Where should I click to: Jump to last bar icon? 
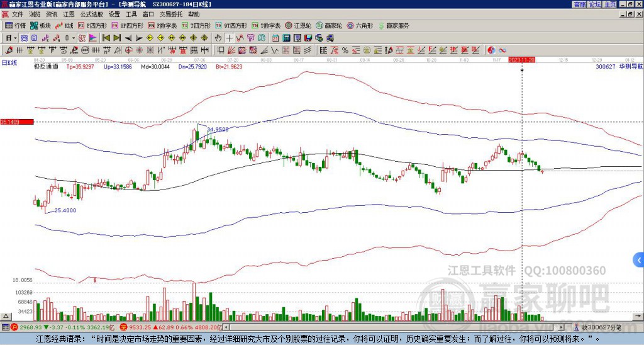(117, 38)
